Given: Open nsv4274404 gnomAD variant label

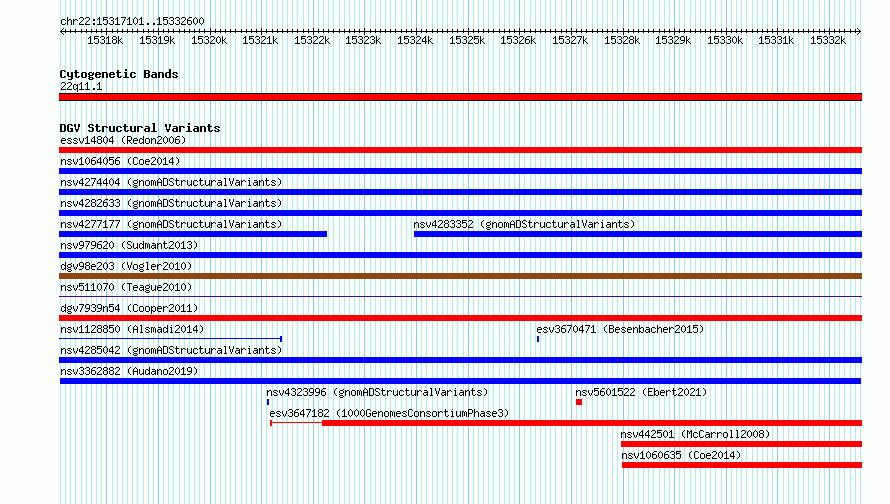Looking at the screenshot, I should pos(171,182).
